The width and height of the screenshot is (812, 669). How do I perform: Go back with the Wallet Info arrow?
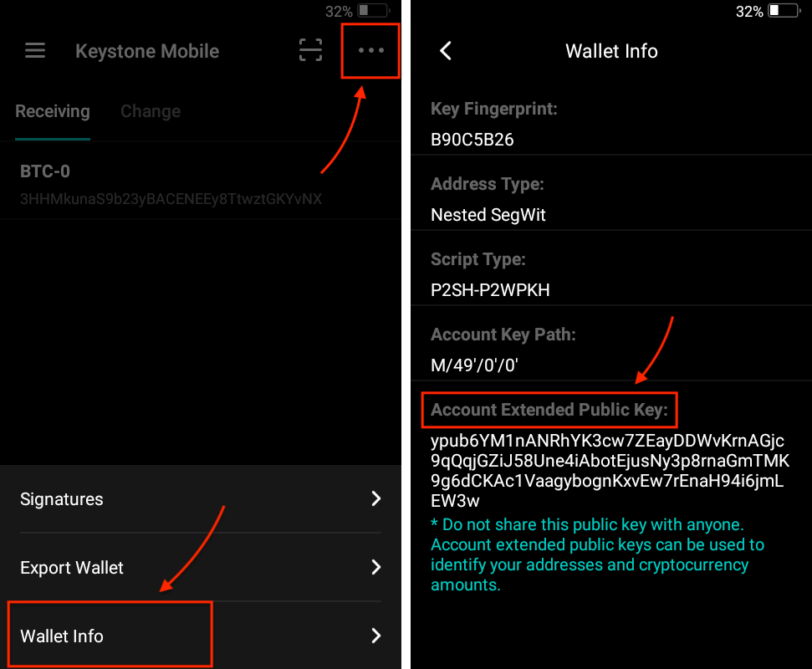point(446,51)
